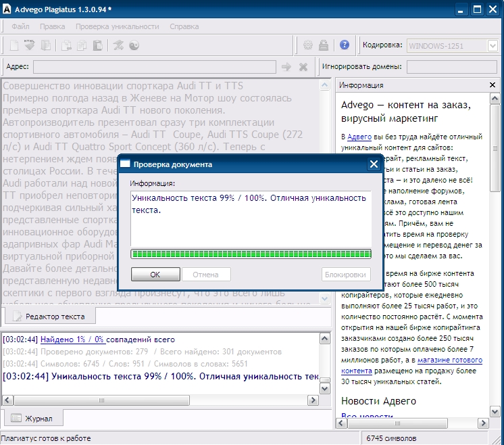Viewport: 504px width, 445px height.
Task: Select the Журнал tab
Action: [33, 419]
